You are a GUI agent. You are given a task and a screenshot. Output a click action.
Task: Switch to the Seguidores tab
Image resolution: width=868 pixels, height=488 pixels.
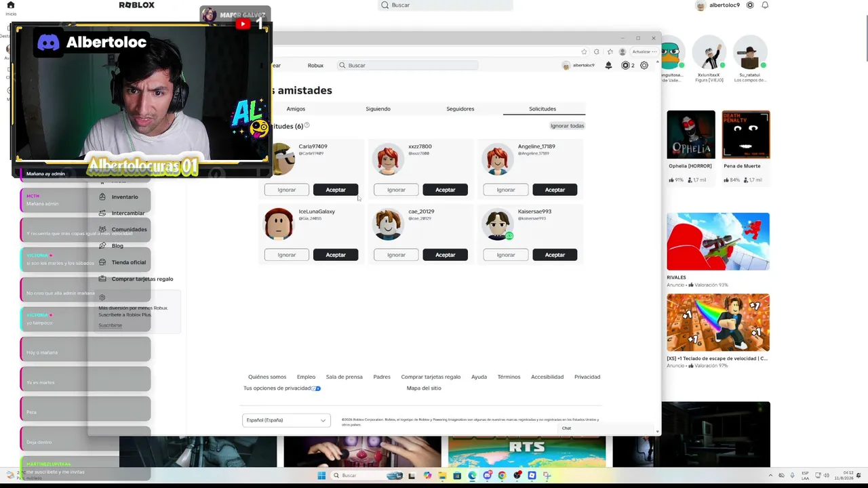460,108
